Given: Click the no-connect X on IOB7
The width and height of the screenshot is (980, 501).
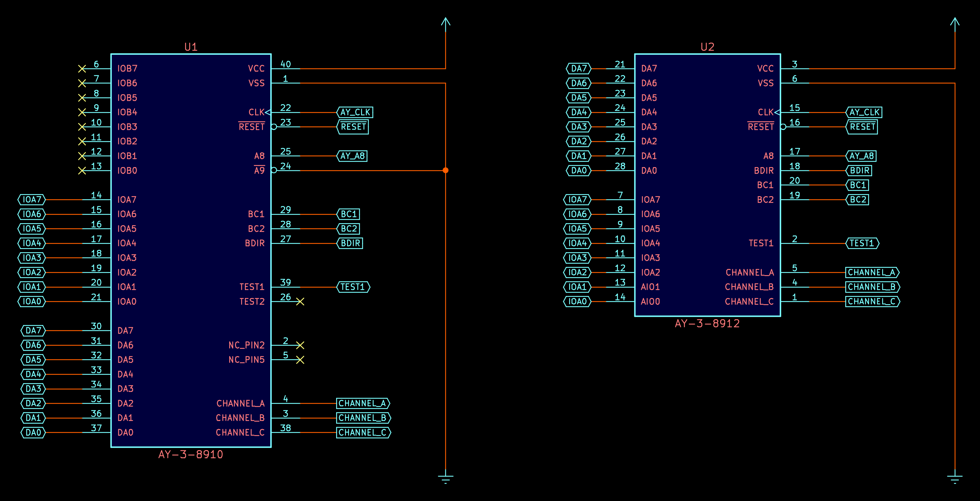Looking at the screenshot, I should tap(82, 69).
